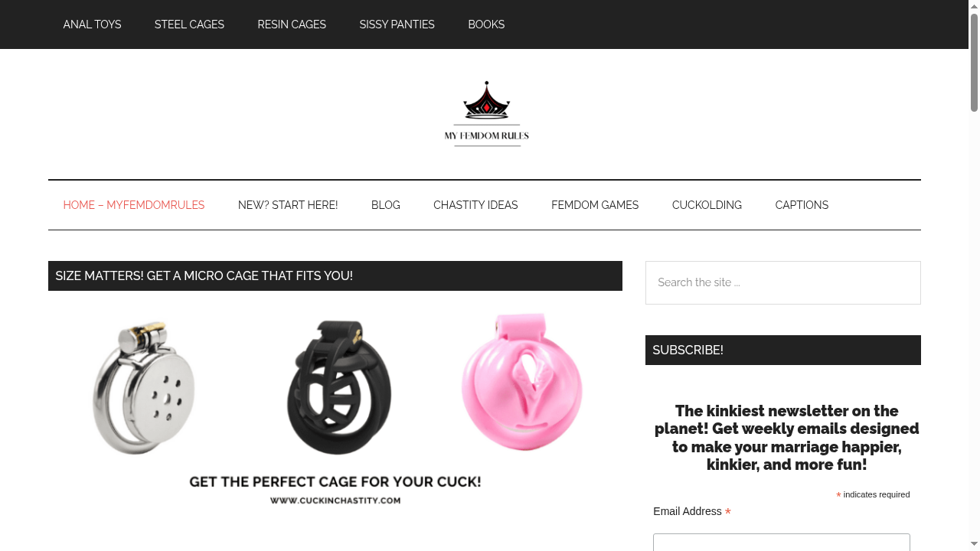Click the pink cage product image

[x=522, y=381]
